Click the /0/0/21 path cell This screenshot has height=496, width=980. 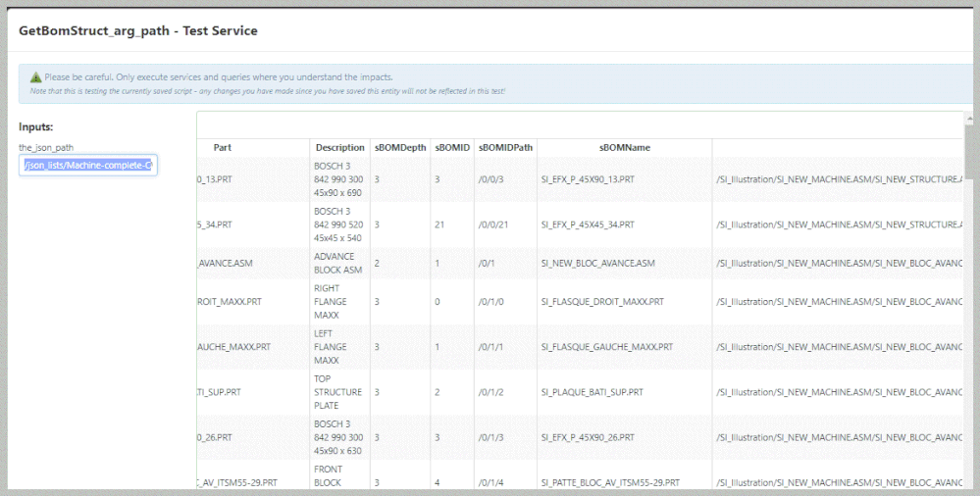click(493, 224)
